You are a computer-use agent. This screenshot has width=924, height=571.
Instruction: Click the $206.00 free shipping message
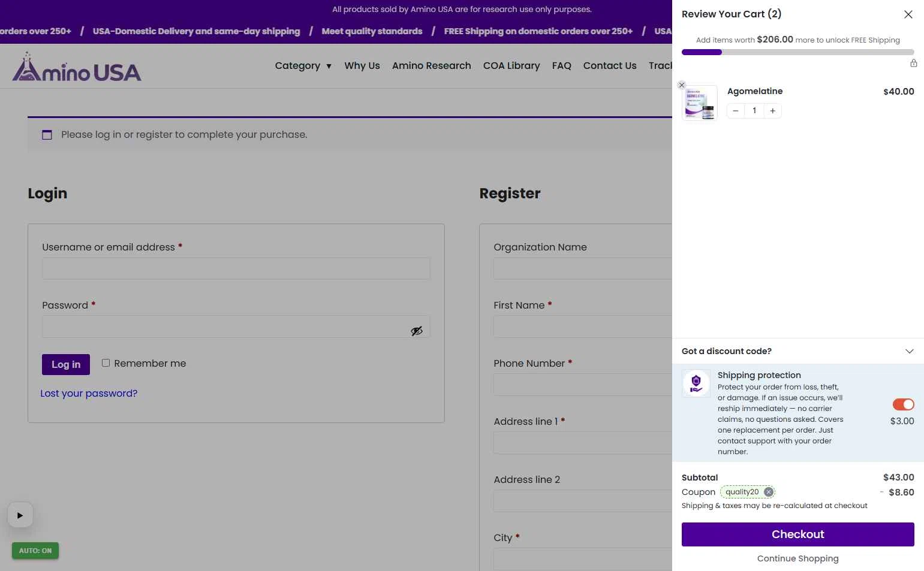[x=798, y=40]
